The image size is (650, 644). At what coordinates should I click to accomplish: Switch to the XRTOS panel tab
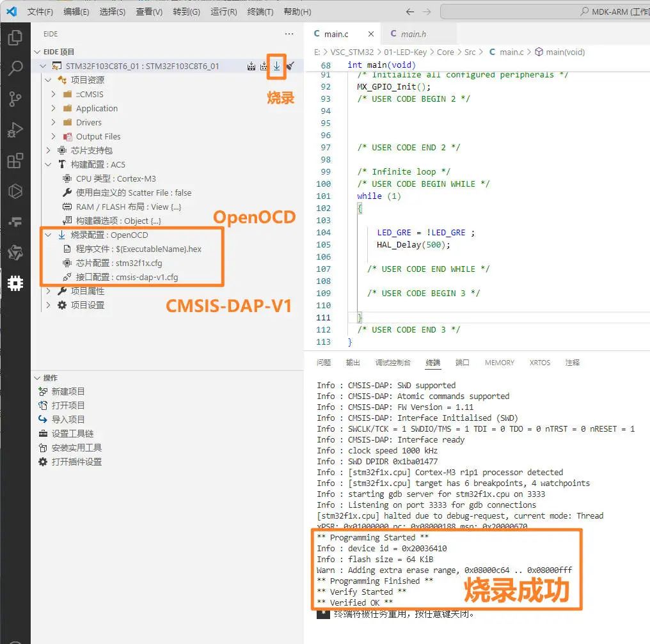tap(540, 363)
